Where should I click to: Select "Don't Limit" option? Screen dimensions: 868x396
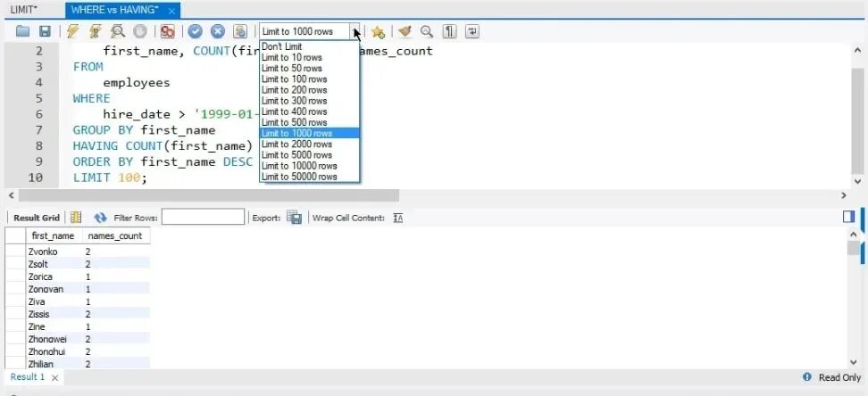coord(310,46)
